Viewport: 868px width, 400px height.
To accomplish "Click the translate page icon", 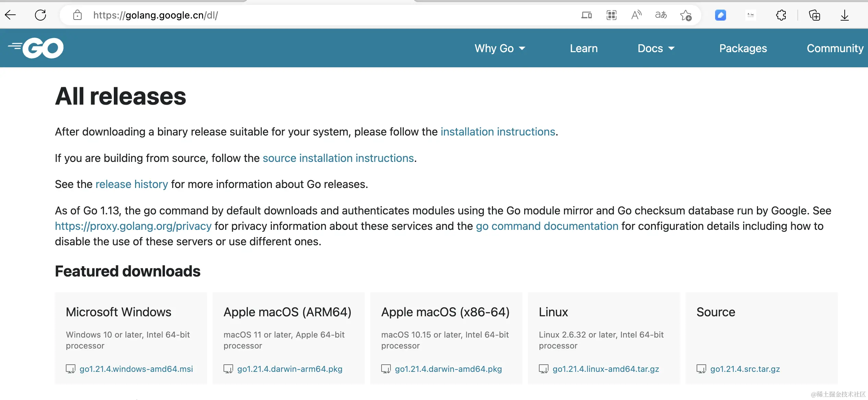I will pos(661,15).
